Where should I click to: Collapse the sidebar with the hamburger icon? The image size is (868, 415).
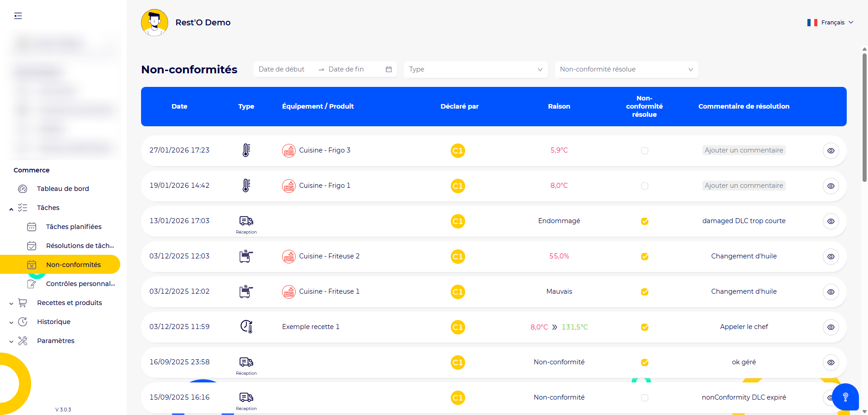coord(18,16)
